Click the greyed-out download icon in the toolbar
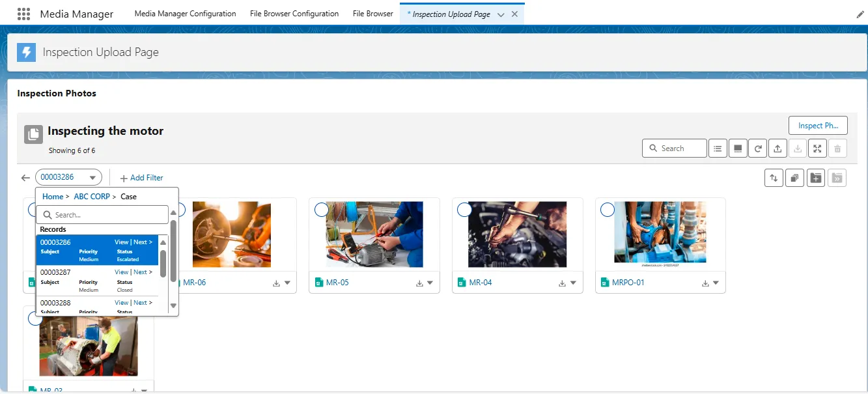This screenshot has height=394, width=868. click(x=798, y=148)
